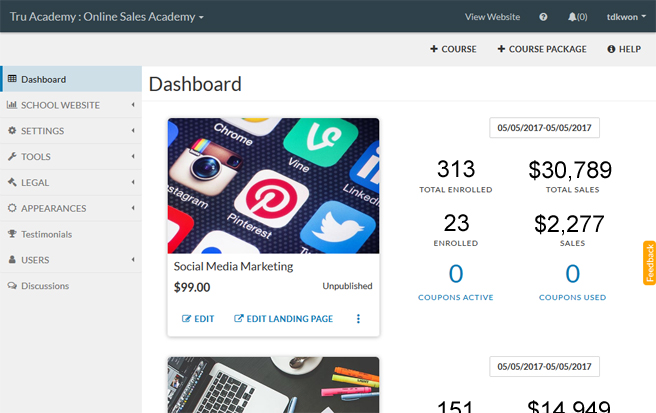Screen dimensions: 656x413
Task: Click EDIT LANDING PAGE link
Action: pos(283,319)
